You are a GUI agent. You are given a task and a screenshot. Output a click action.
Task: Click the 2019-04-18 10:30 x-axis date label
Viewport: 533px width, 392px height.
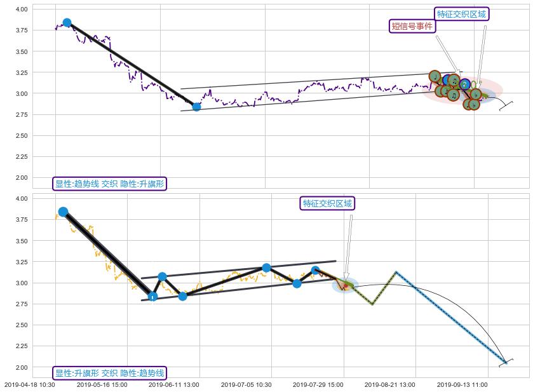click(x=29, y=384)
